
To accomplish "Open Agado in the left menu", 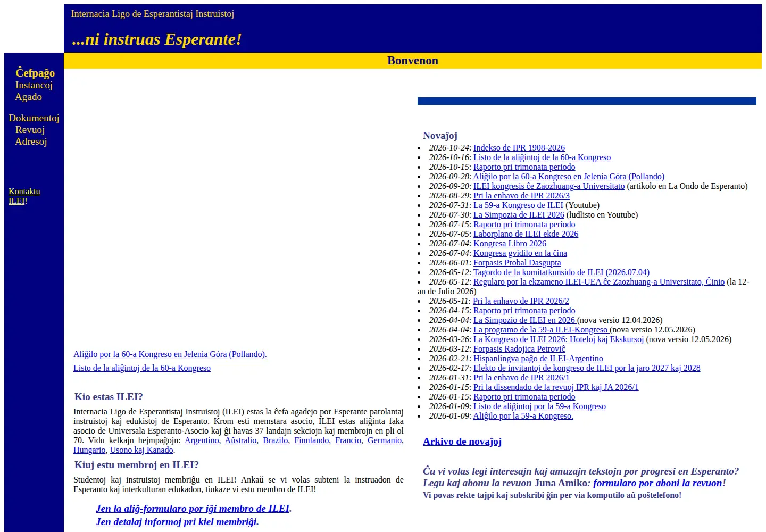I will tap(29, 97).
